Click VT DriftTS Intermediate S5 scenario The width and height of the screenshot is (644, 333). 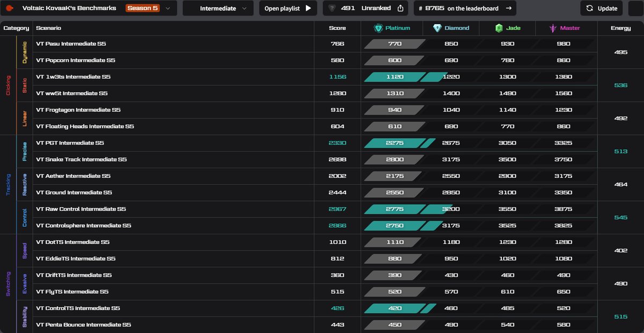coord(74,275)
